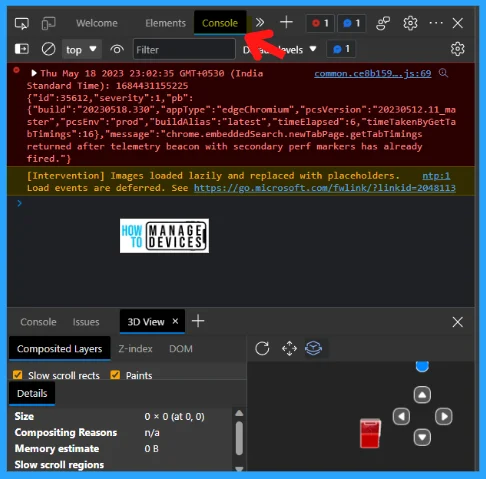Click the details scrollbar up arrow
Viewport: 486px width, 479px height.
pos(239,413)
